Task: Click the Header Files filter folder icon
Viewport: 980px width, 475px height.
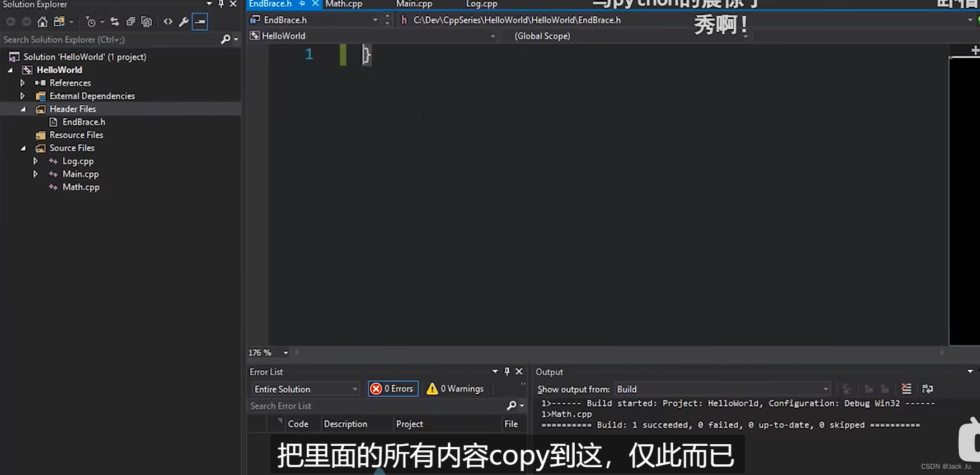Action: point(40,109)
